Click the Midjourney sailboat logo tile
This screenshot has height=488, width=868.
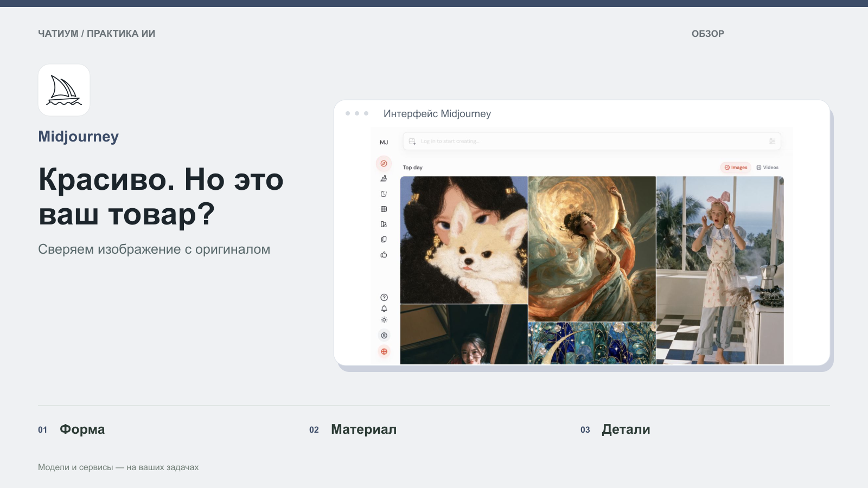64,90
